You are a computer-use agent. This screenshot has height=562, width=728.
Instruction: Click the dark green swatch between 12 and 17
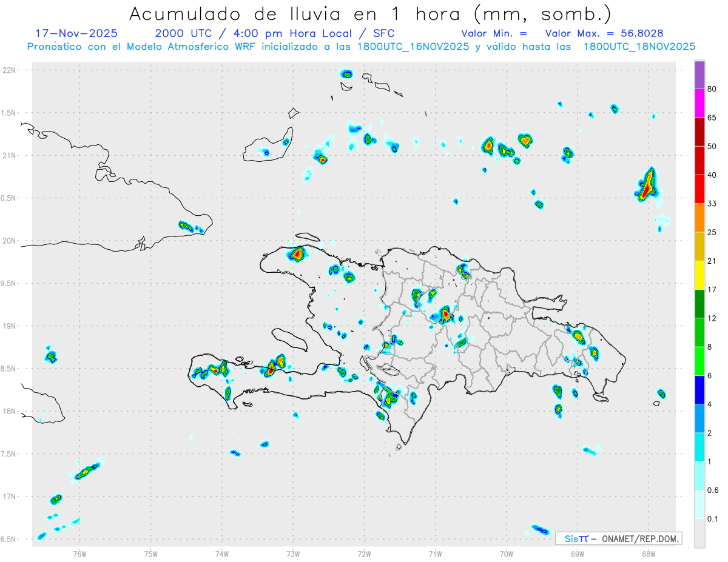tap(699, 304)
